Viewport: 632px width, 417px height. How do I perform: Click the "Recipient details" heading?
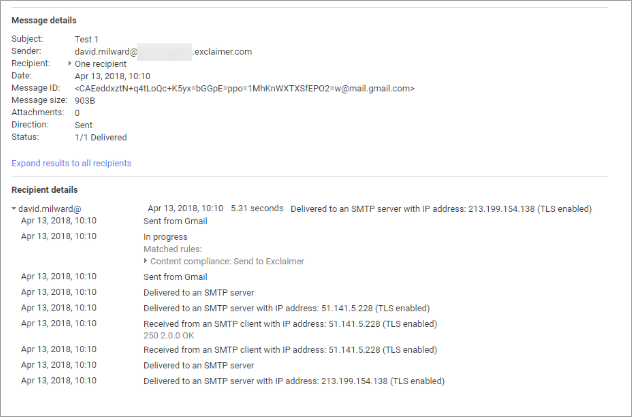tap(47, 190)
